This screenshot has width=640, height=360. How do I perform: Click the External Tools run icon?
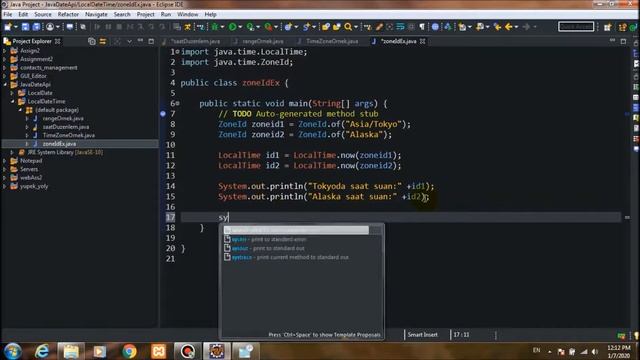pyautogui.click(x=268, y=27)
